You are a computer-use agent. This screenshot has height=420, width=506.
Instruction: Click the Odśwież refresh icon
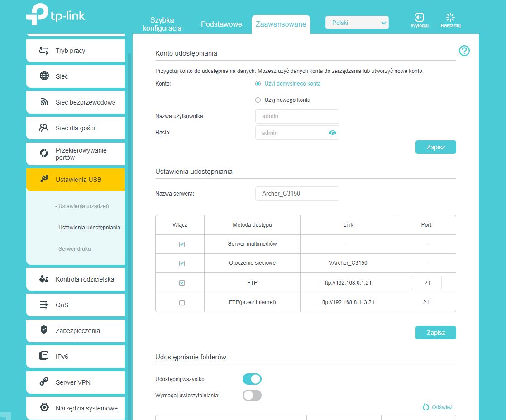425,407
